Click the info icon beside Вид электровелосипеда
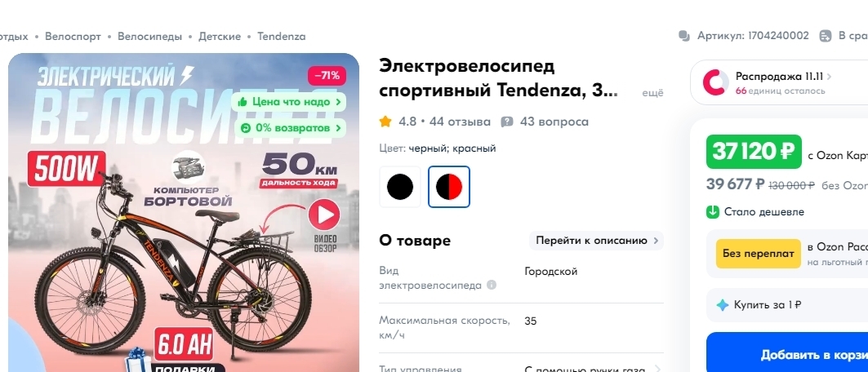 [x=491, y=286]
